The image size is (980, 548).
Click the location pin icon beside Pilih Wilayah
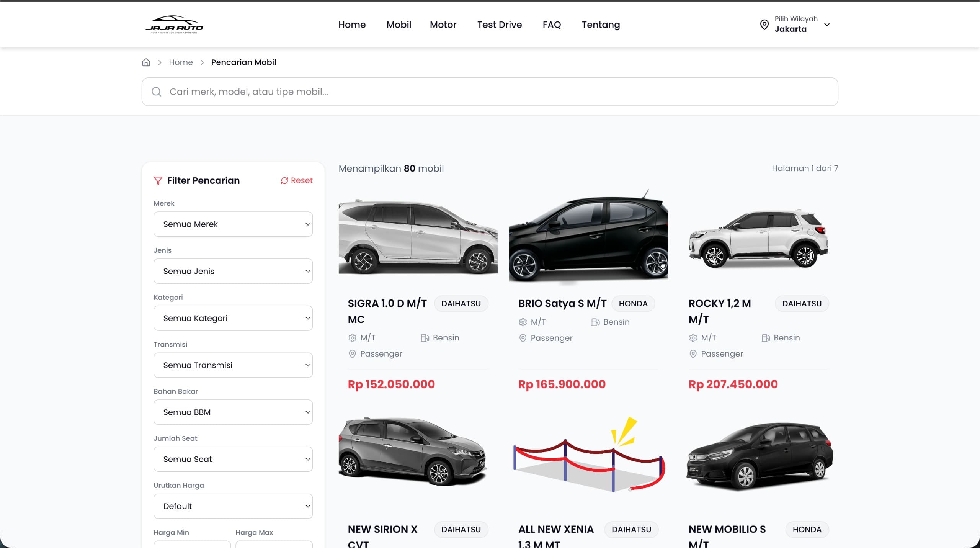pyautogui.click(x=764, y=25)
